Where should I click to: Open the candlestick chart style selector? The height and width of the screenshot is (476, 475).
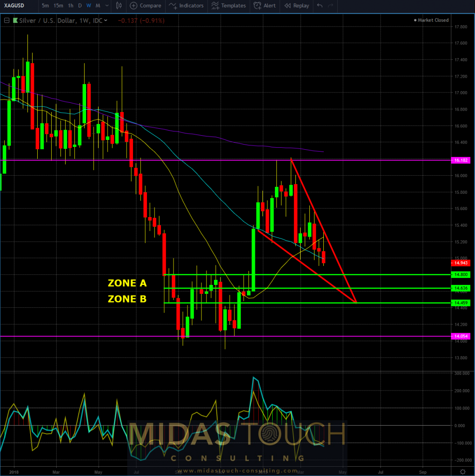click(119, 6)
